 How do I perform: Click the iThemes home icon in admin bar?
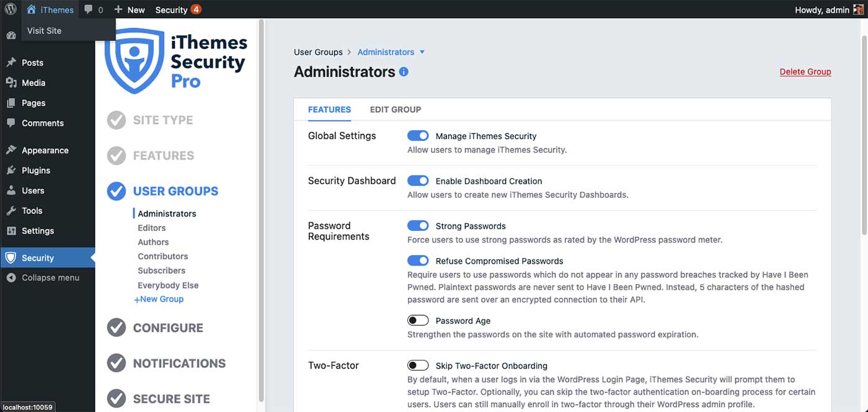click(x=32, y=9)
